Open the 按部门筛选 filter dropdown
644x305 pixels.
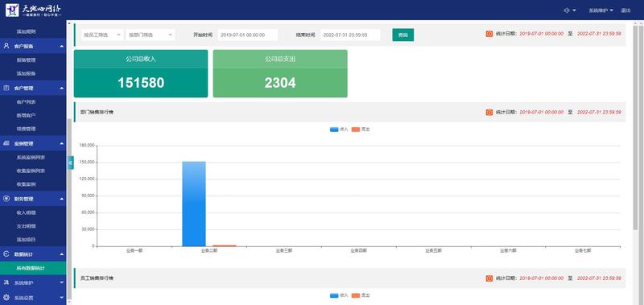(x=151, y=35)
